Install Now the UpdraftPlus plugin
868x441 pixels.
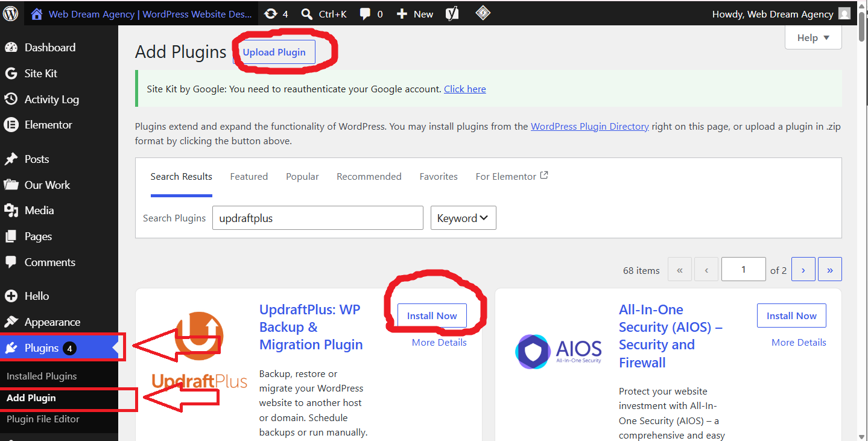[432, 316]
